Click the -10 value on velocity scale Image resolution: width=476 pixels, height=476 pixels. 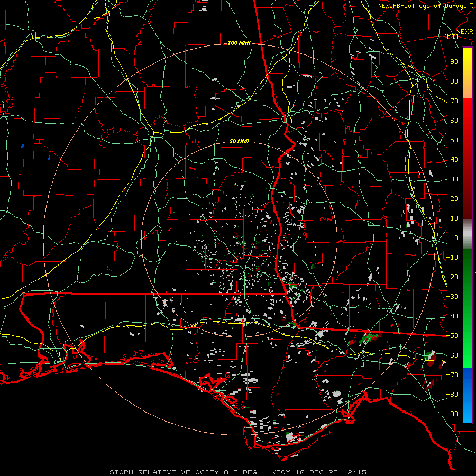(x=452, y=258)
